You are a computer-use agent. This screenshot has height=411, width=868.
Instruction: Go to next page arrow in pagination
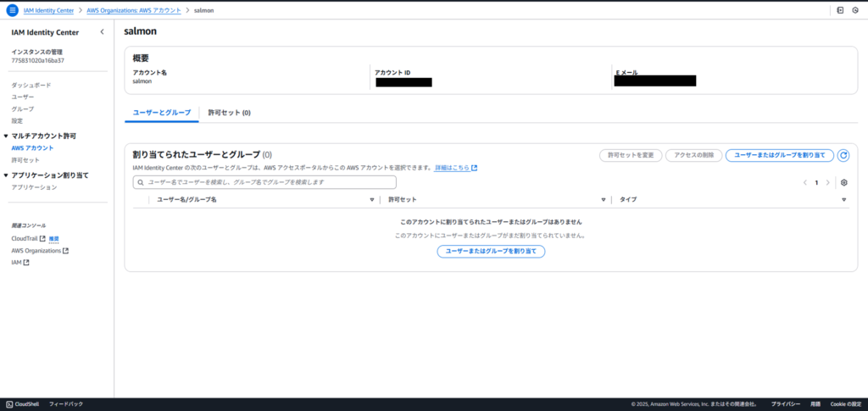827,182
